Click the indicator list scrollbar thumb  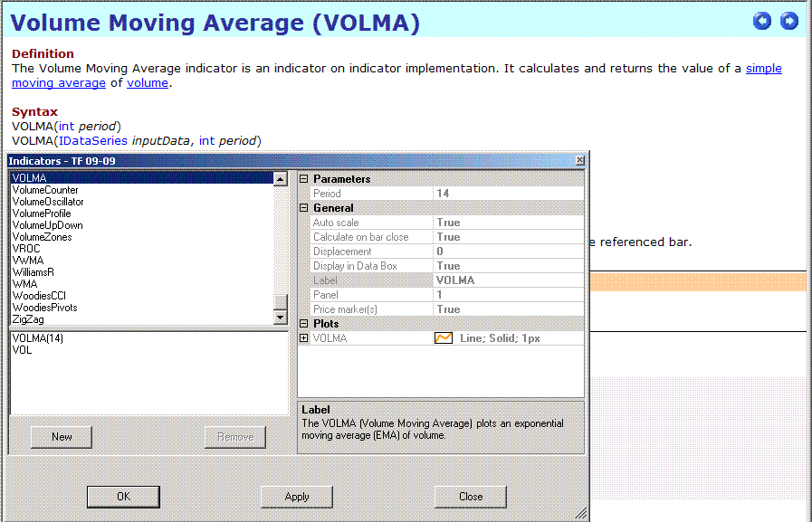(x=280, y=302)
